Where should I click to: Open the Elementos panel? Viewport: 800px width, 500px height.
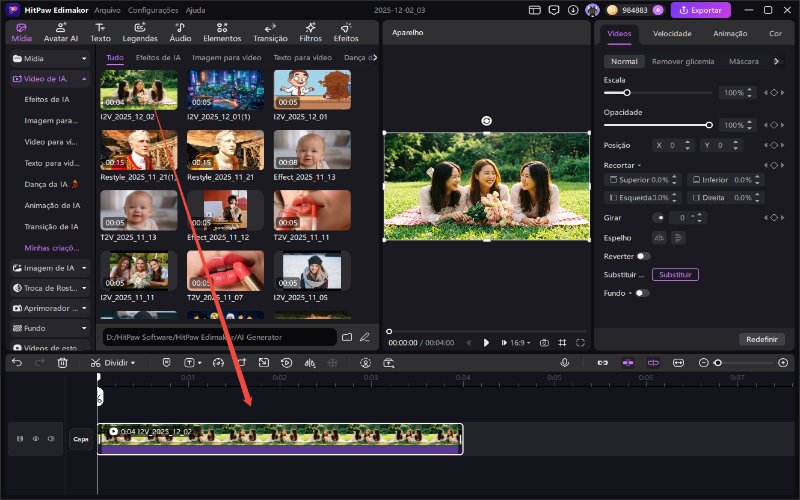(x=222, y=32)
